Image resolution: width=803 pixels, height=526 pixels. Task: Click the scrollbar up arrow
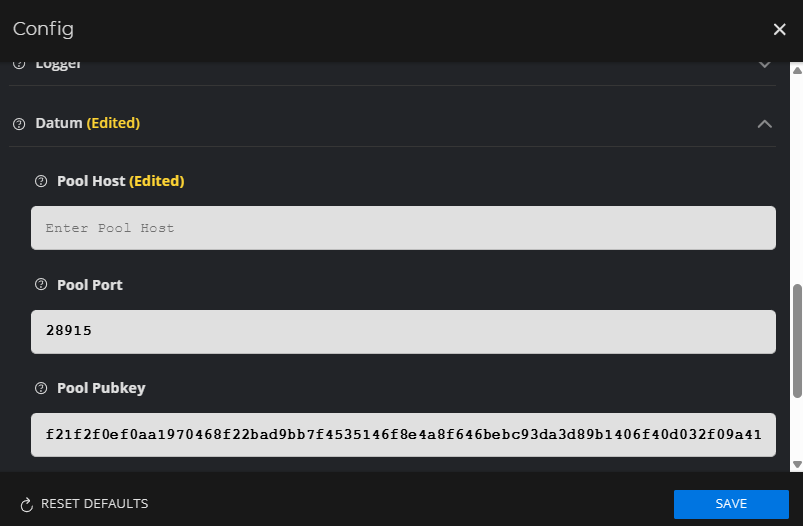[x=797, y=71]
